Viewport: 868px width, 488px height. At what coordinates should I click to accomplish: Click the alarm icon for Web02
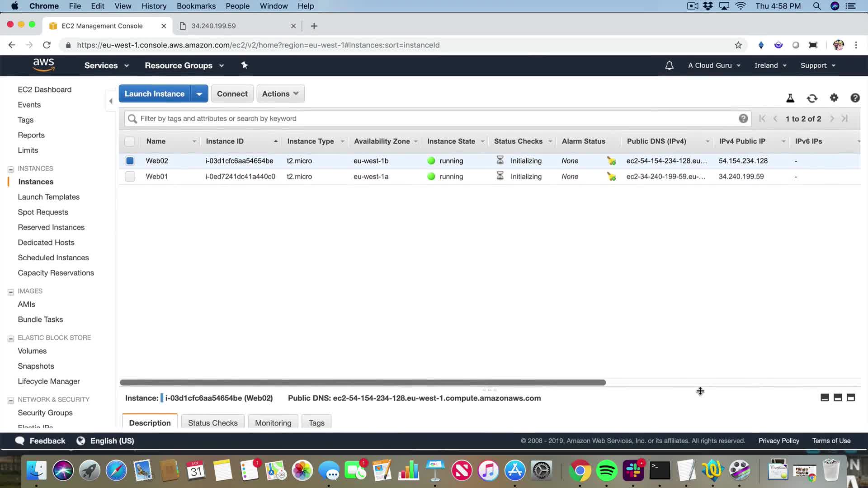click(611, 161)
